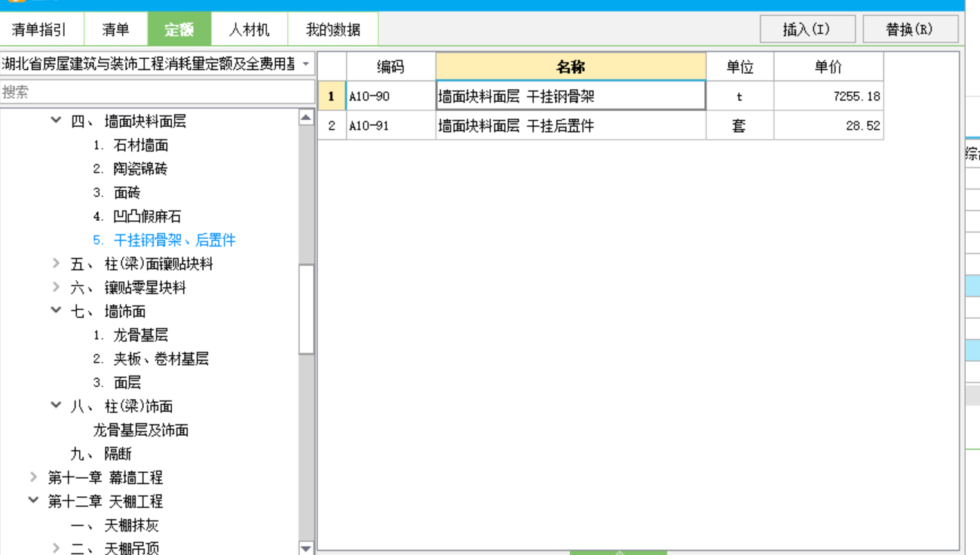
Task: Click the 编码 column header
Action: pos(390,67)
